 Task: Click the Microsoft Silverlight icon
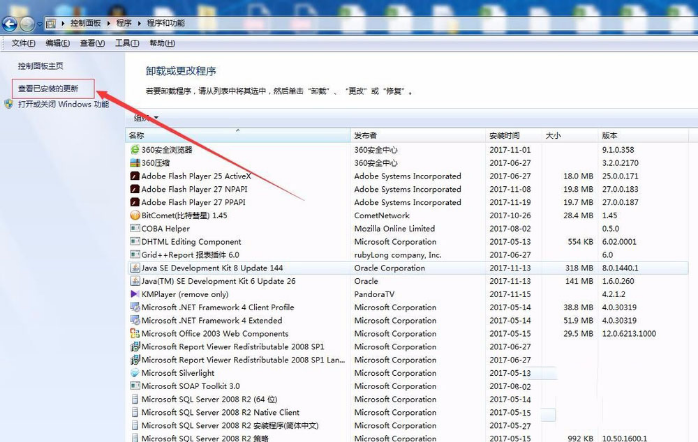[x=135, y=373]
